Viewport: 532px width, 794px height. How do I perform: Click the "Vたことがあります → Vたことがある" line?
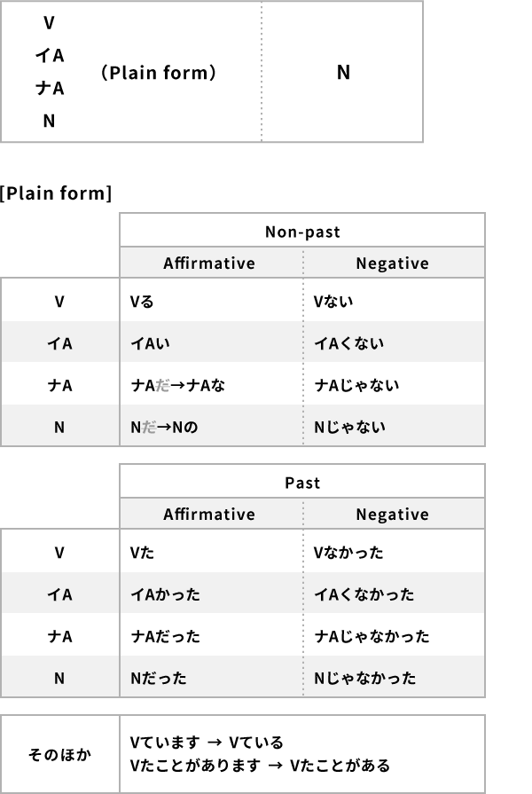point(260,765)
